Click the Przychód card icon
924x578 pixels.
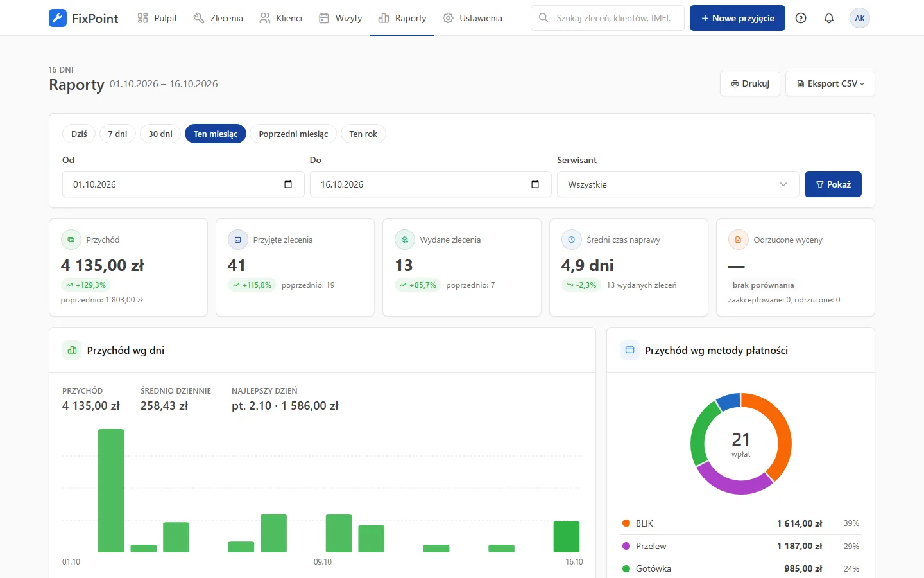coord(71,240)
